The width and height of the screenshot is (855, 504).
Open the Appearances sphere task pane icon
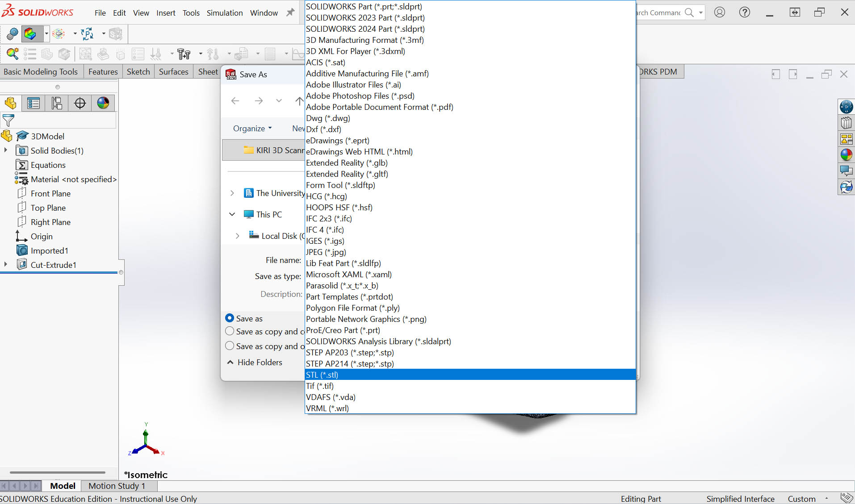(847, 155)
